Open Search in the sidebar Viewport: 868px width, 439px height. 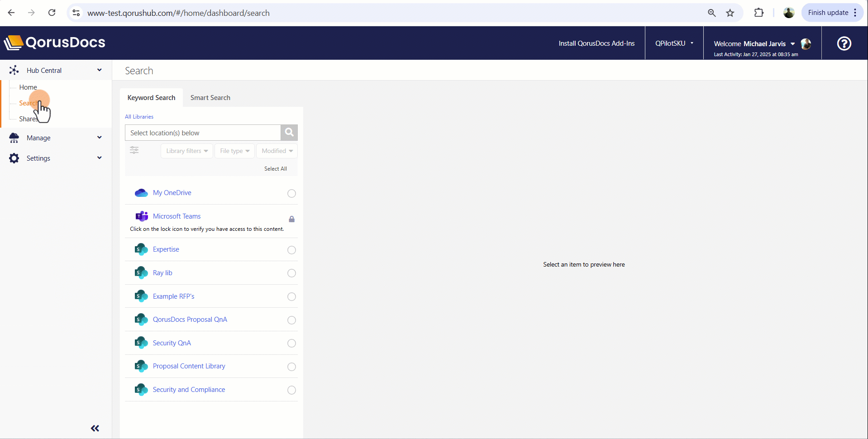pyautogui.click(x=29, y=103)
